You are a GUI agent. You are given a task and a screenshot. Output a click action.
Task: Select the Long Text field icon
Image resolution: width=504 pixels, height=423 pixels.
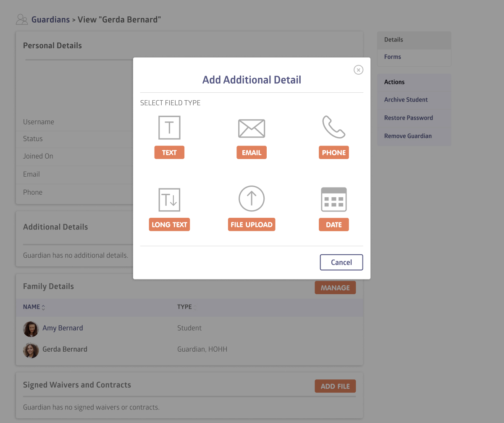[x=169, y=200]
